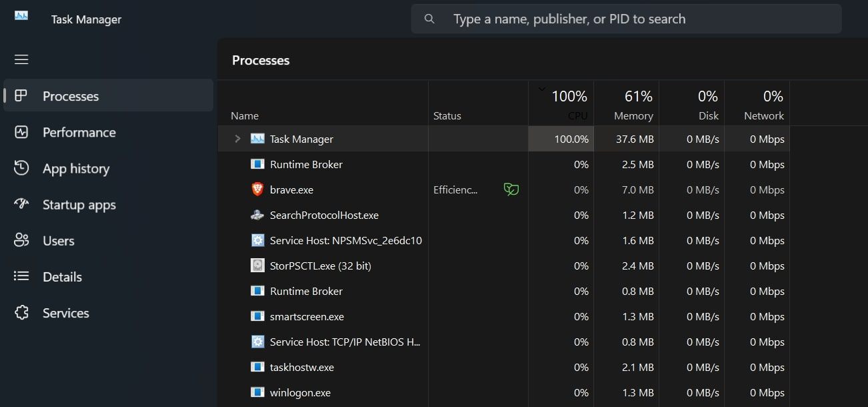Click the Task Manager process row icon
The width and height of the screenshot is (868, 407).
click(257, 139)
